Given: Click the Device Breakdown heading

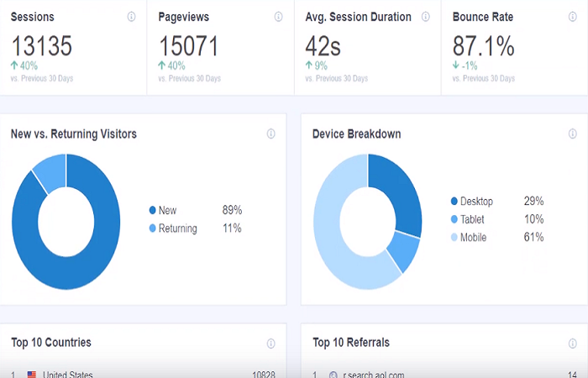Looking at the screenshot, I should coord(357,134).
